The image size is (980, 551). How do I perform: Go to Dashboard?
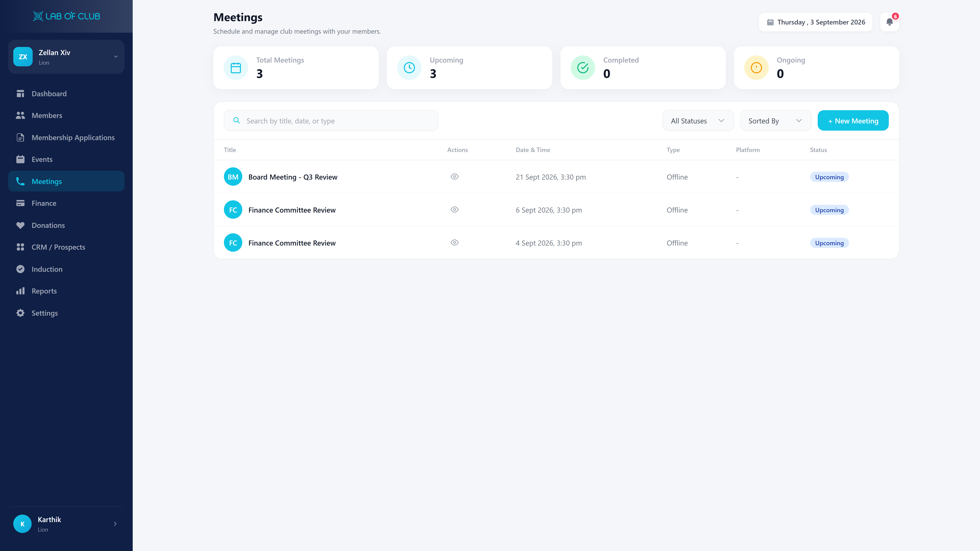(66, 94)
